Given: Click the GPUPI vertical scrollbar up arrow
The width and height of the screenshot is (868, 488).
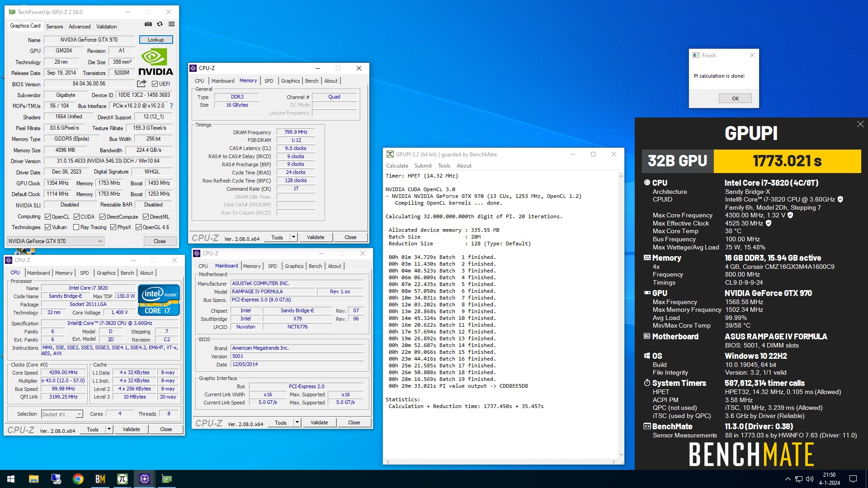Looking at the screenshot, I should tap(621, 176).
